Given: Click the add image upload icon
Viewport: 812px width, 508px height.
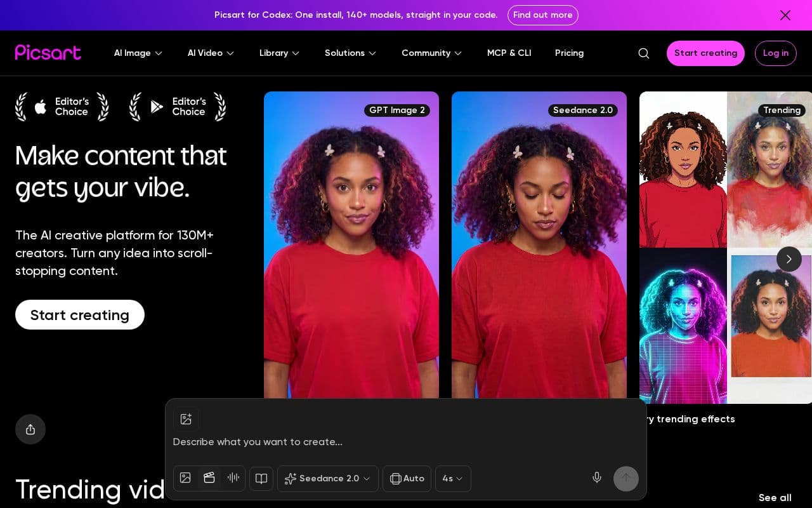Looking at the screenshot, I should point(186,419).
